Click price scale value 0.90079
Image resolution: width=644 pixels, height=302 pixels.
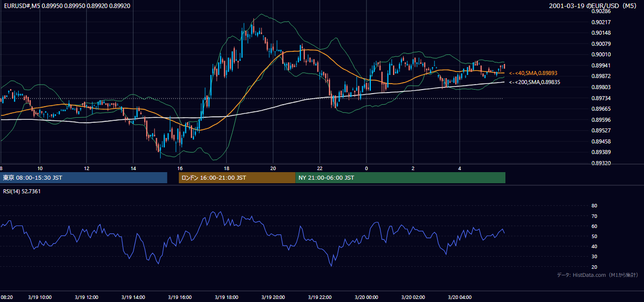601,44
